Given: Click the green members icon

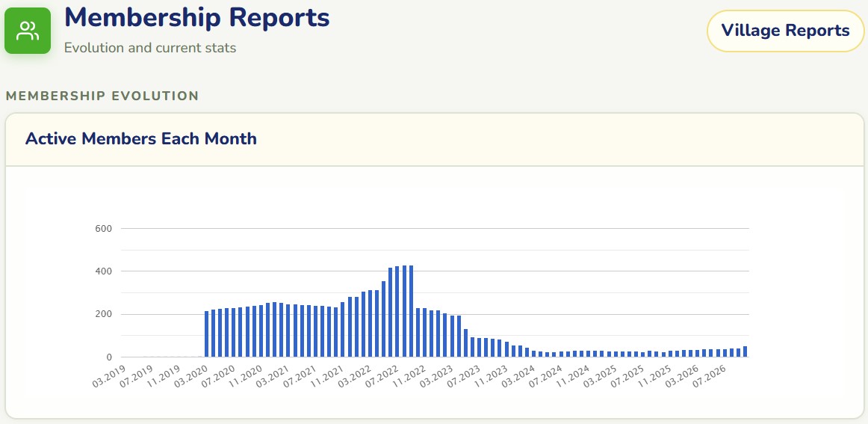Looking at the screenshot, I should click(28, 31).
